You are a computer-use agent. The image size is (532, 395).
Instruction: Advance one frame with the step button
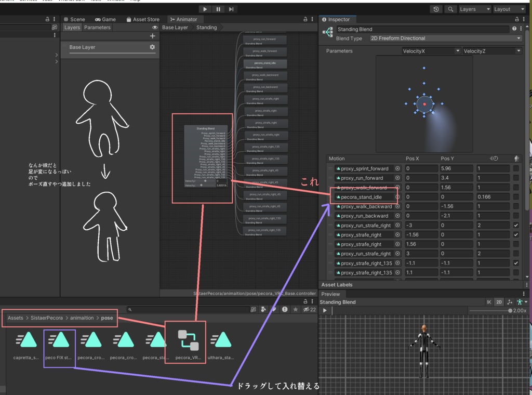tap(231, 9)
